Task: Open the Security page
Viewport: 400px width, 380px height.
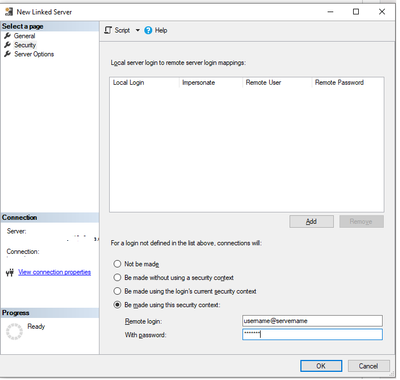Action: pyautogui.click(x=25, y=45)
